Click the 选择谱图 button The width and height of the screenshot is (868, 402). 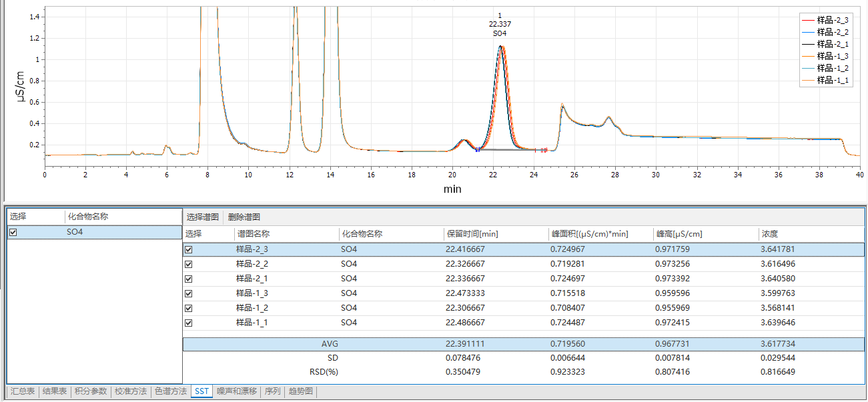pyautogui.click(x=202, y=217)
